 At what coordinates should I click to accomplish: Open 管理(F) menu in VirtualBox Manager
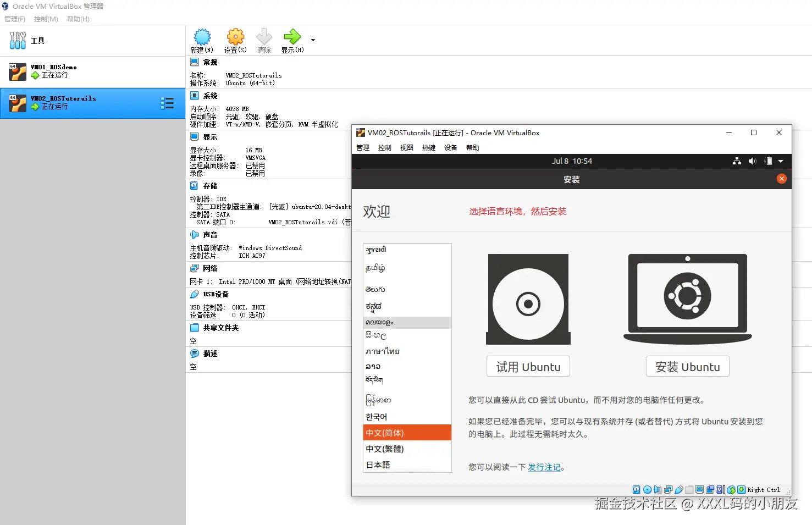[15, 19]
